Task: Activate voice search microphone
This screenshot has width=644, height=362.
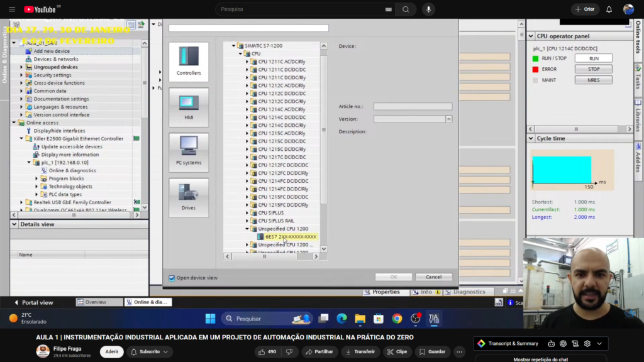Action: [x=428, y=9]
